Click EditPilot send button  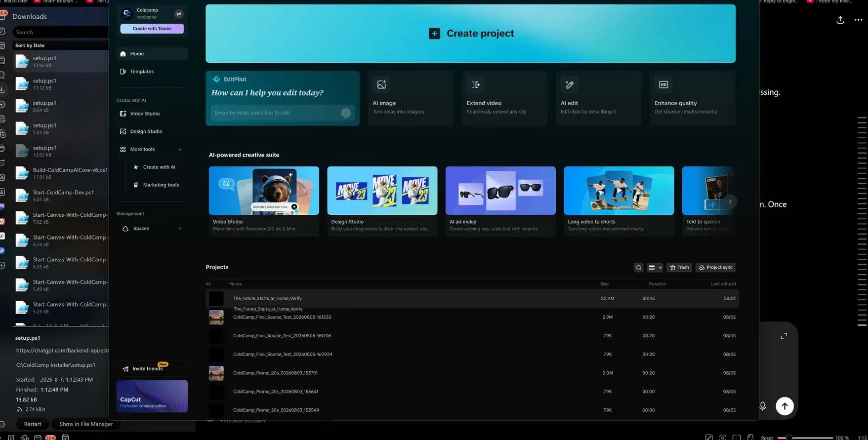pyautogui.click(x=346, y=113)
